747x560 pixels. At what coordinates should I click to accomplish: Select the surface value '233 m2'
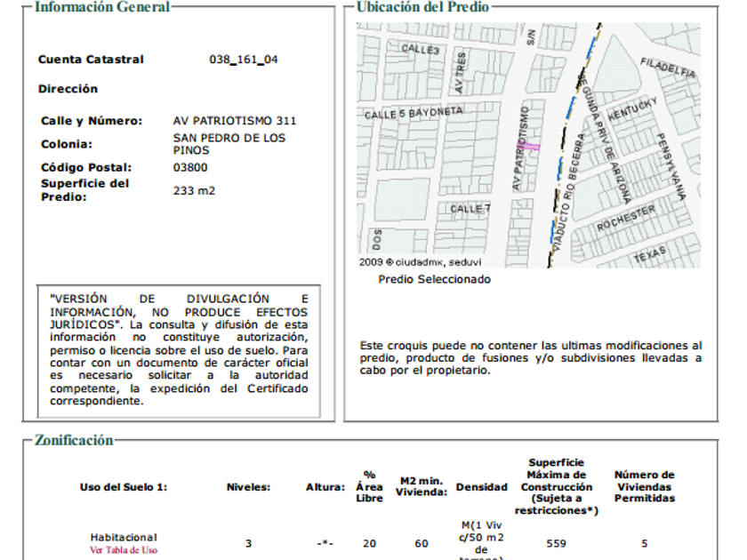[x=194, y=191]
